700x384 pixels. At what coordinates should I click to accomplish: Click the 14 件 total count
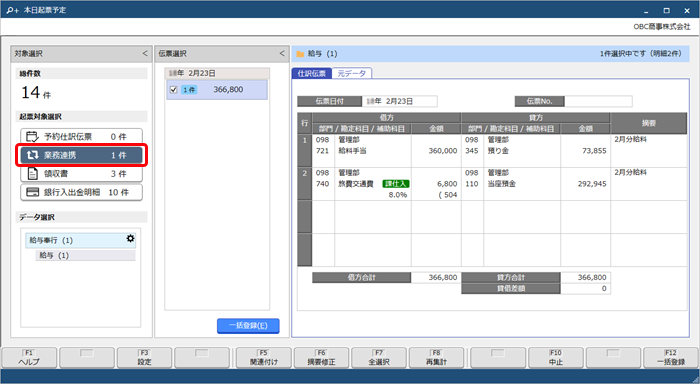[x=36, y=92]
